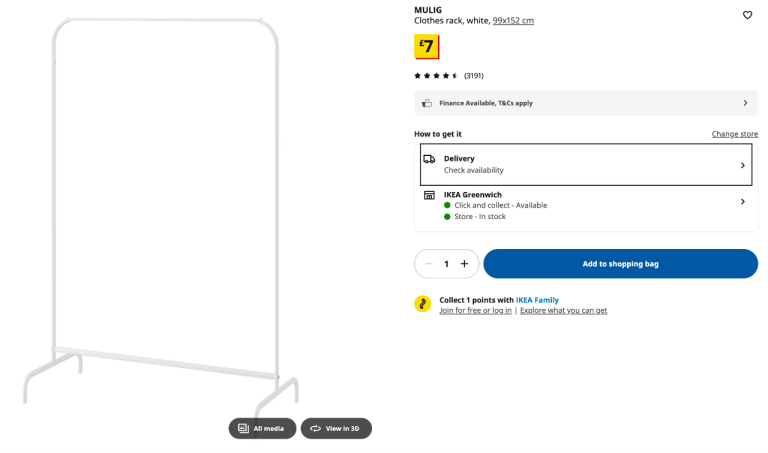Add MULIG to favourites with heart icon
768x453 pixels.
[747, 15]
